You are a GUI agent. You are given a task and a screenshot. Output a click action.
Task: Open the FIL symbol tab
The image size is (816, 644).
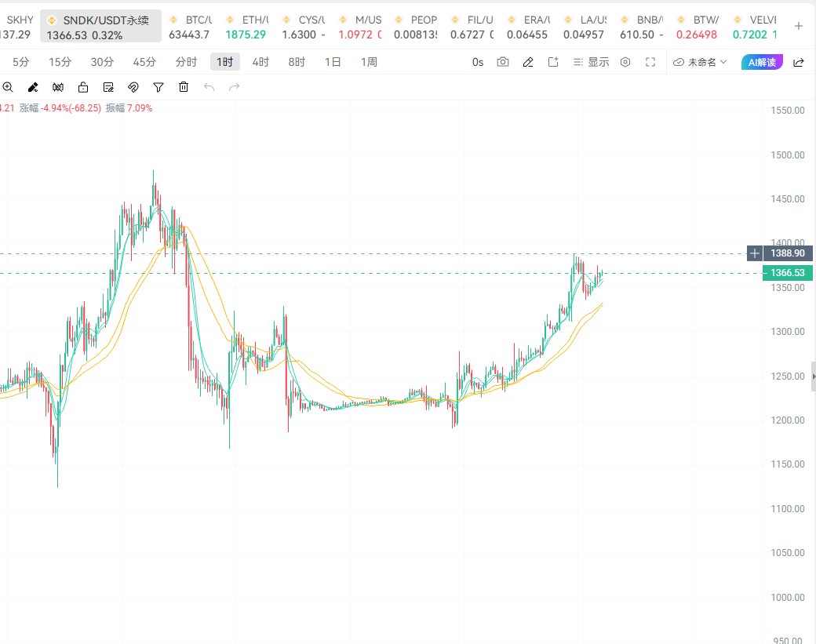tap(473, 27)
